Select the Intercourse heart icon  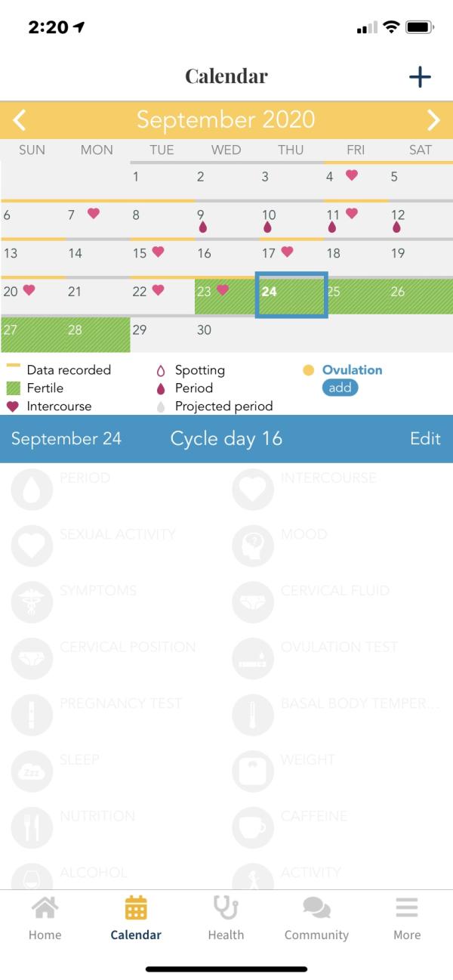(x=253, y=489)
